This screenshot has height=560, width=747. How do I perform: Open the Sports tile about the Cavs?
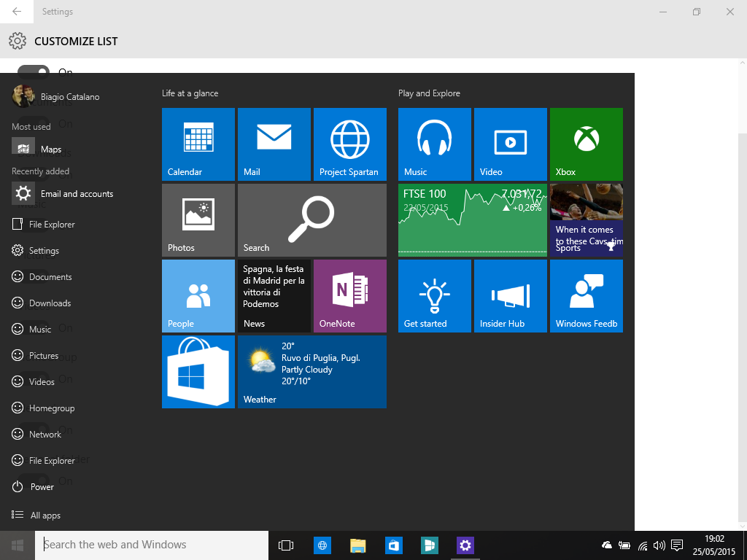(x=586, y=220)
